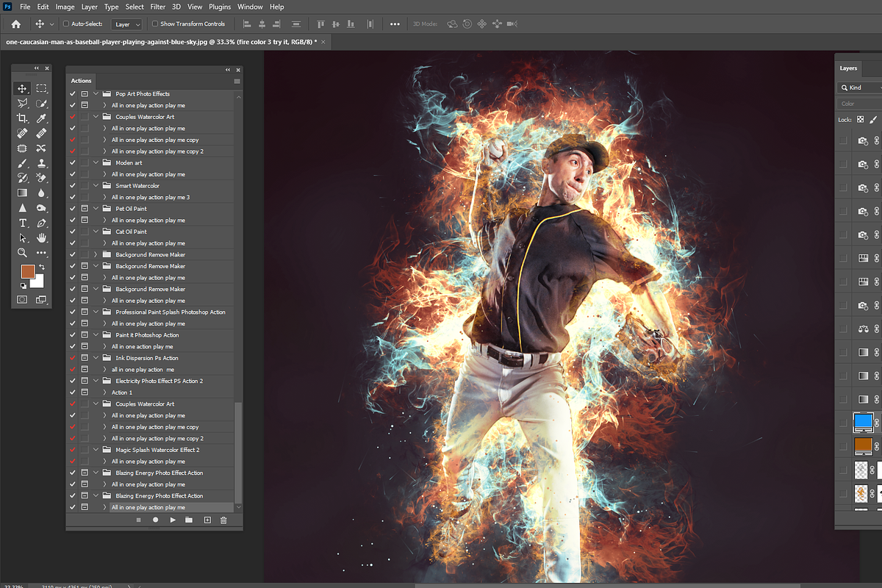Select the History Brush tool
The image size is (882, 588).
pos(22,178)
